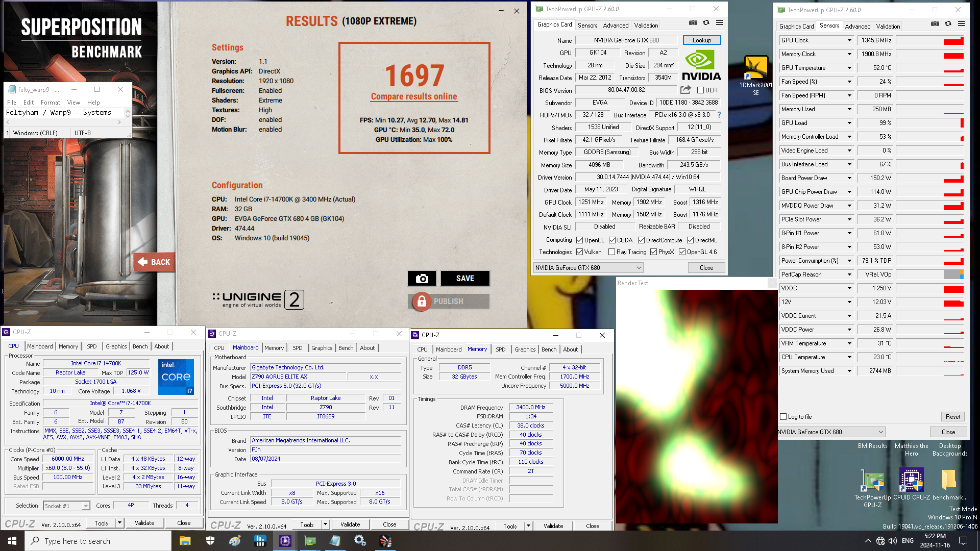Open the gears settings icon in taskbar

point(360,541)
